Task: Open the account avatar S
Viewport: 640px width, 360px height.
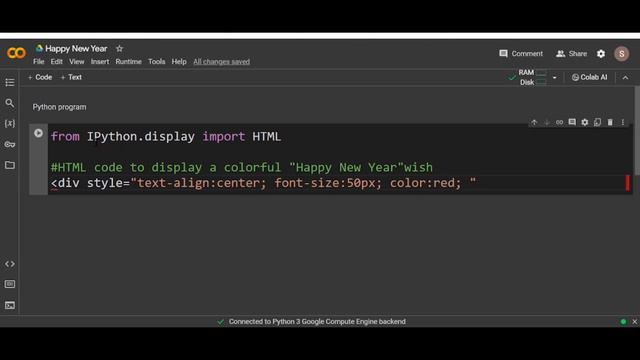Action: tap(621, 53)
